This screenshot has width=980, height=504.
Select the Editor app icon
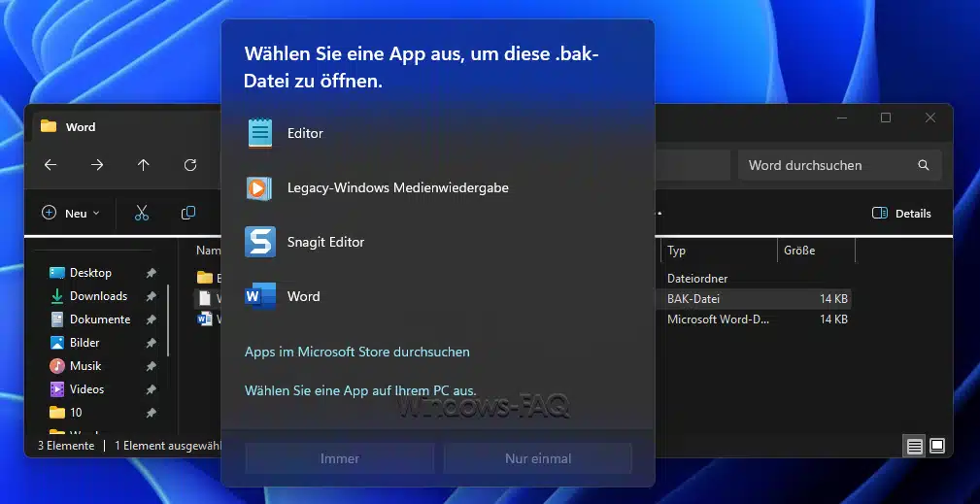point(260,133)
